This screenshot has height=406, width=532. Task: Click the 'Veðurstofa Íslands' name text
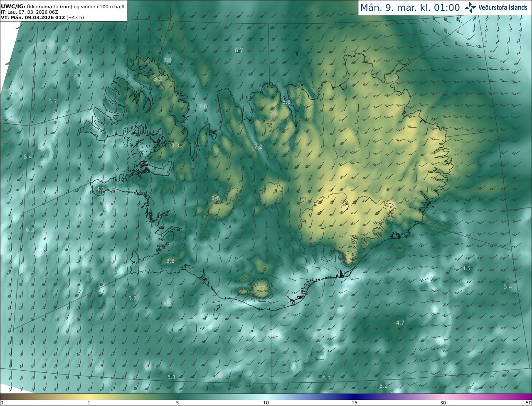(x=503, y=7)
